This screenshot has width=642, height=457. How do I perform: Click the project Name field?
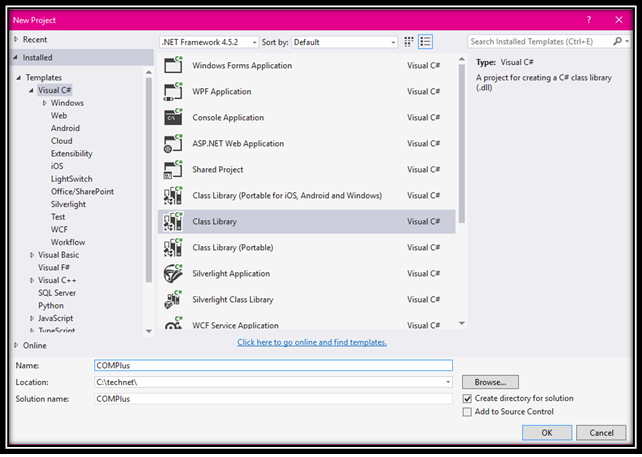273,365
